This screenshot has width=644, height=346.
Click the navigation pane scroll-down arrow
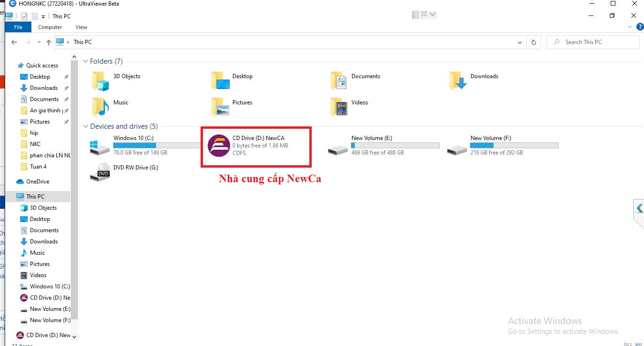click(x=75, y=336)
